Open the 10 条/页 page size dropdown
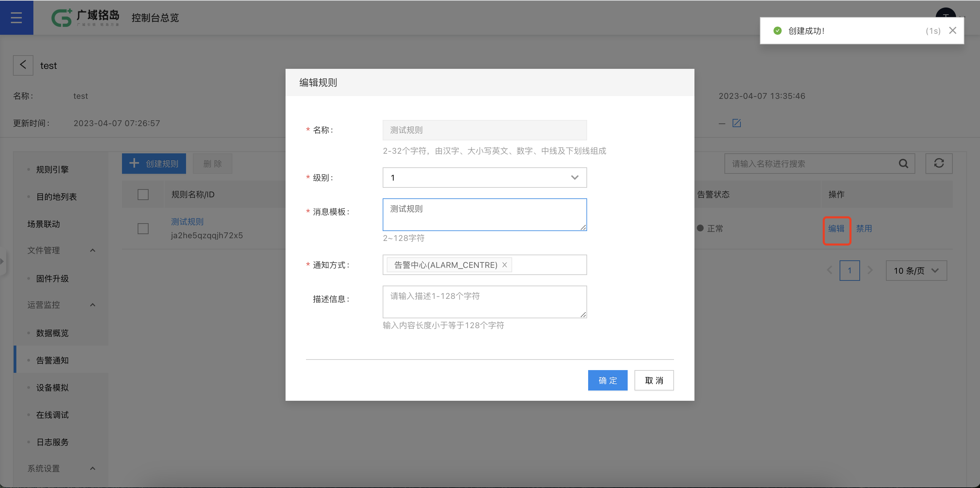 pos(916,271)
